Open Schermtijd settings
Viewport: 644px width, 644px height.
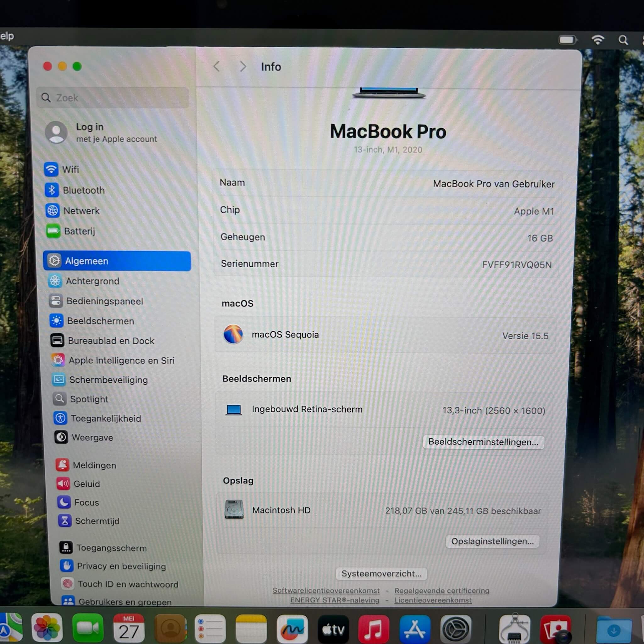point(89,521)
